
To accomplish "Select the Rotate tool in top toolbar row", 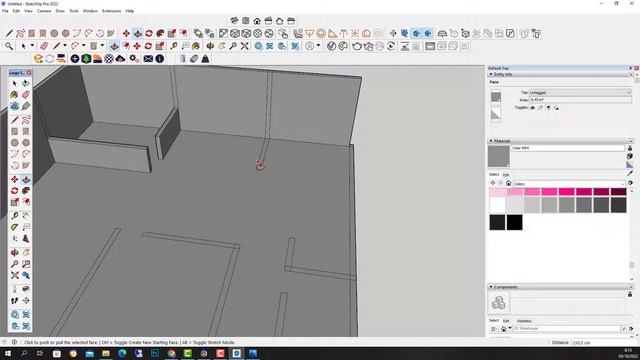I will [x=149, y=33].
